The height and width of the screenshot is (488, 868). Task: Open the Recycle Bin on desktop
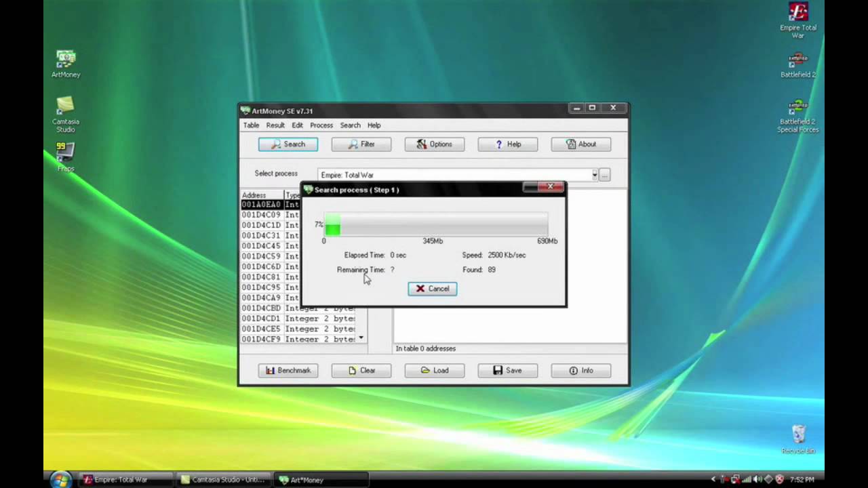tap(798, 439)
